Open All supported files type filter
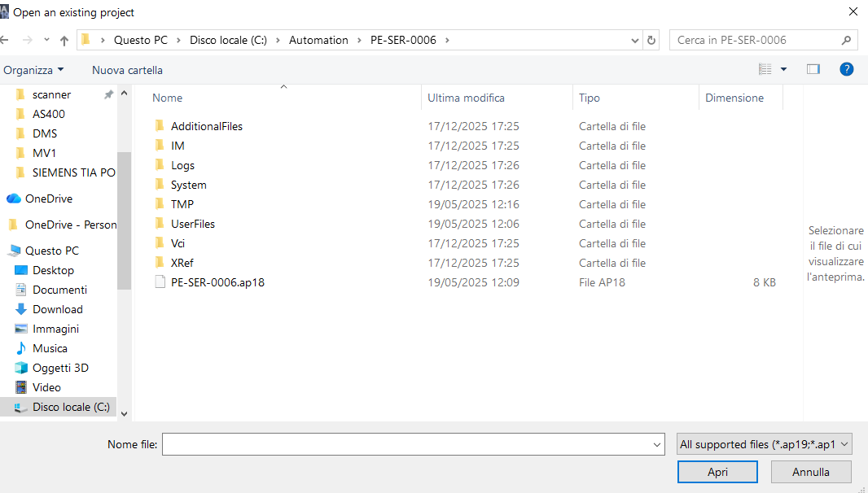Screen dimensions: 868x493 (x=764, y=444)
